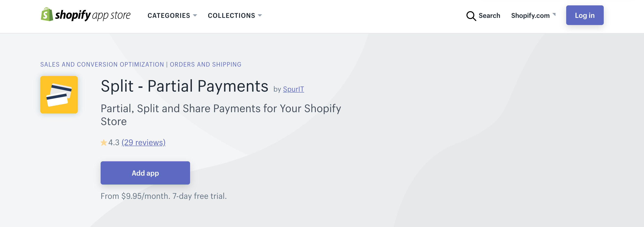Click the magnifying glass search icon
The image size is (644, 227).
471,16
